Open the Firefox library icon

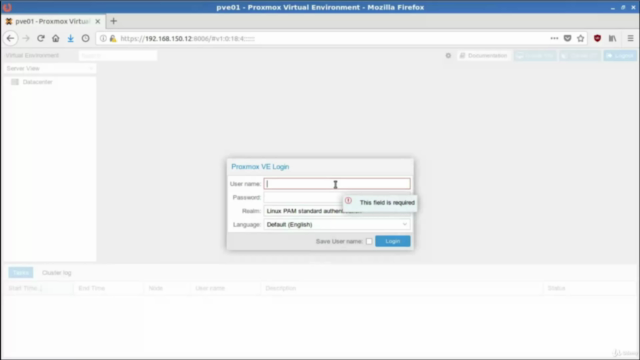point(613,38)
